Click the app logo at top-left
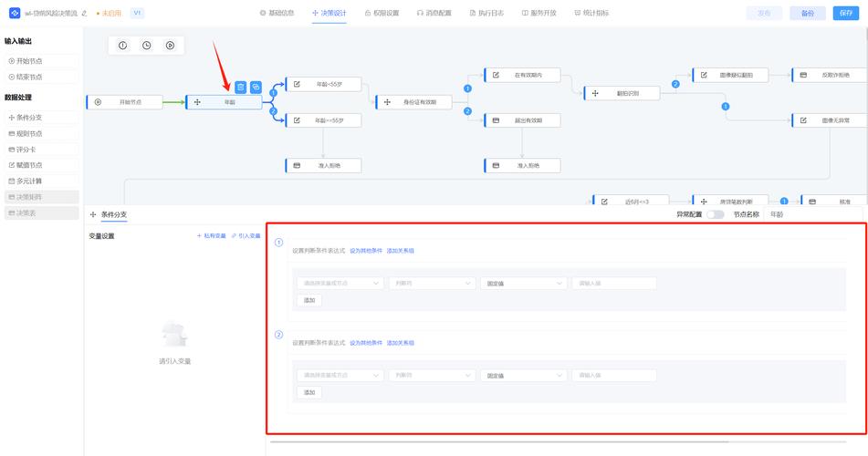Image resolution: width=868 pixels, height=456 pixels. click(x=15, y=13)
